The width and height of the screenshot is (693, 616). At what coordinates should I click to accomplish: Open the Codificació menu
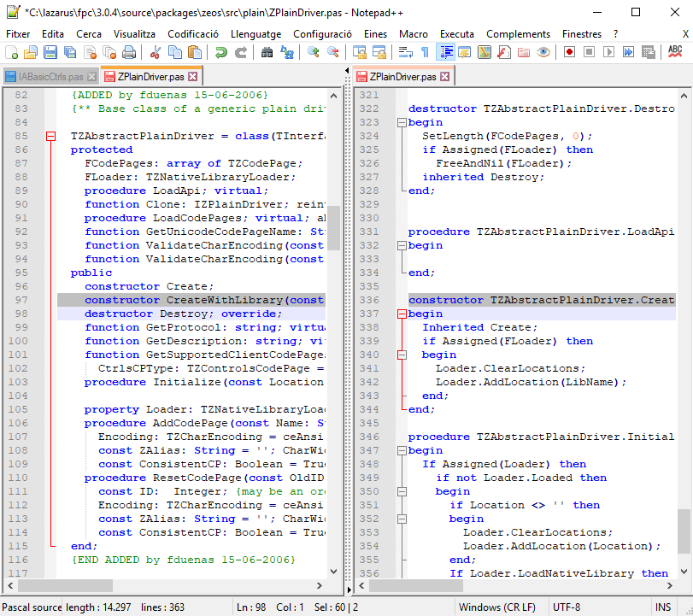193,34
